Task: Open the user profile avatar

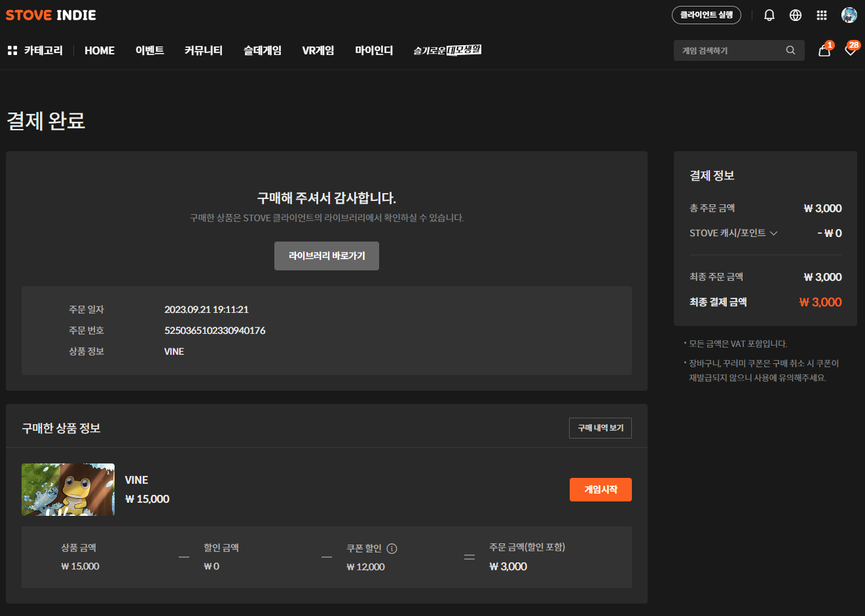Action: click(x=849, y=15)
